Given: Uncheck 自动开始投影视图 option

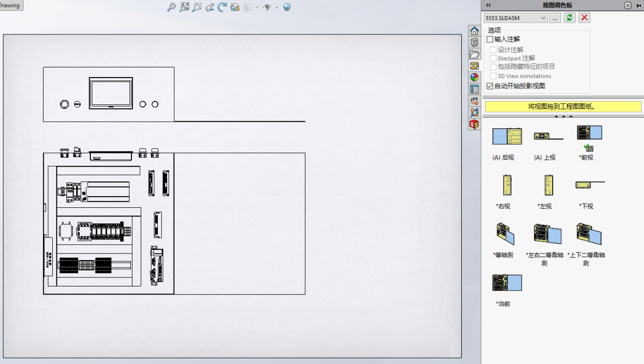Looking at the screenshot, I should click(490, 86).
